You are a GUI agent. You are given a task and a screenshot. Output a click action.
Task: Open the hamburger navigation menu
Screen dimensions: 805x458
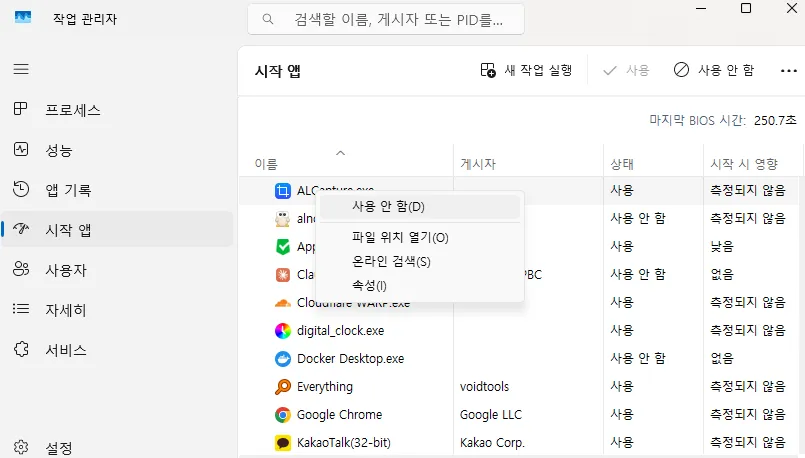click(21, 69)
